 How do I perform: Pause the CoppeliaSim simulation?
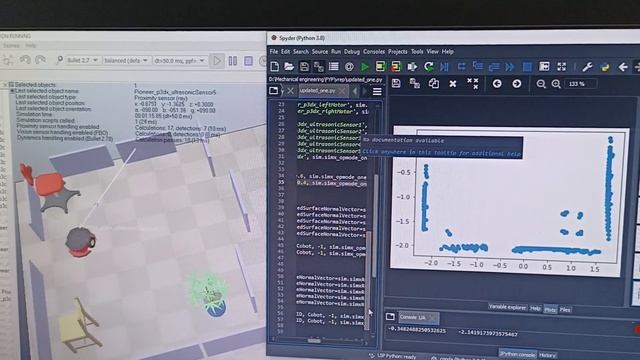tap(233, 61)
